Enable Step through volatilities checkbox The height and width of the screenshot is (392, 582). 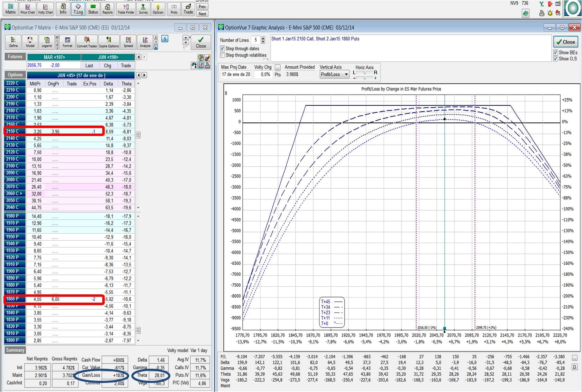222,55
